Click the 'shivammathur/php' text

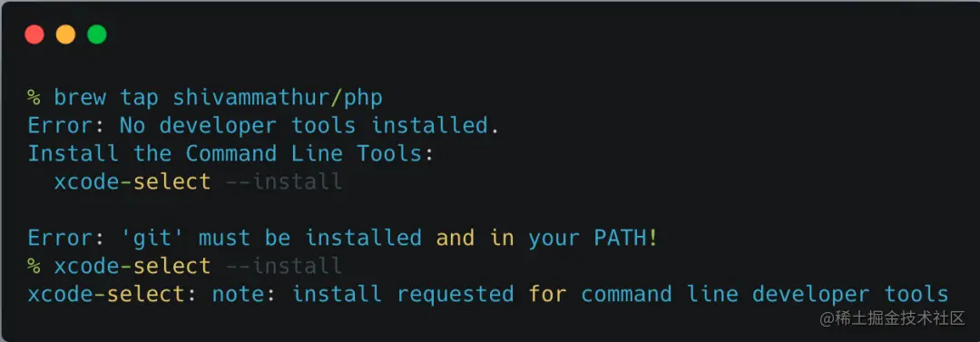coord(278,98)
